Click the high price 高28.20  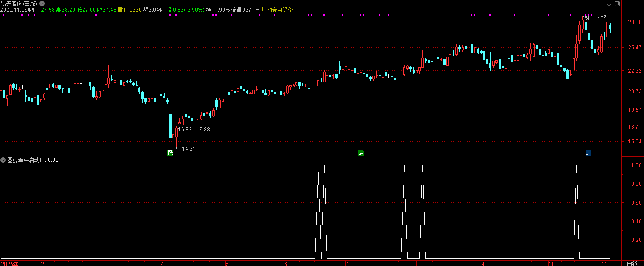click(66, 10)
